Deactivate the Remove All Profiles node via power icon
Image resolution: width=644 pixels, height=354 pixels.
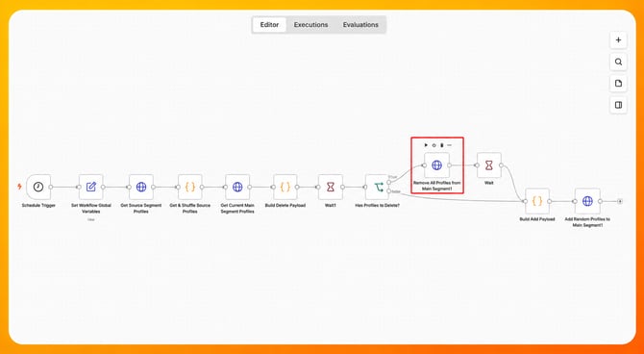[433, 145]
